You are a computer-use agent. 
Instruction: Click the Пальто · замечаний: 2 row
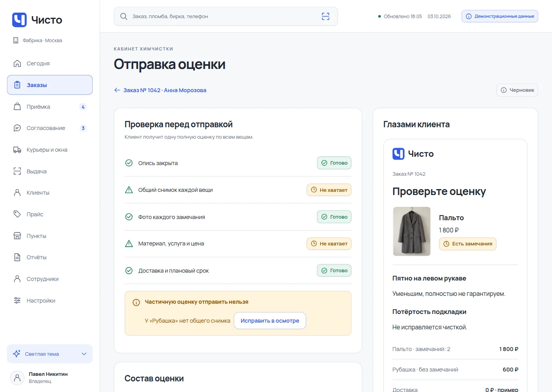coord(455,349)
